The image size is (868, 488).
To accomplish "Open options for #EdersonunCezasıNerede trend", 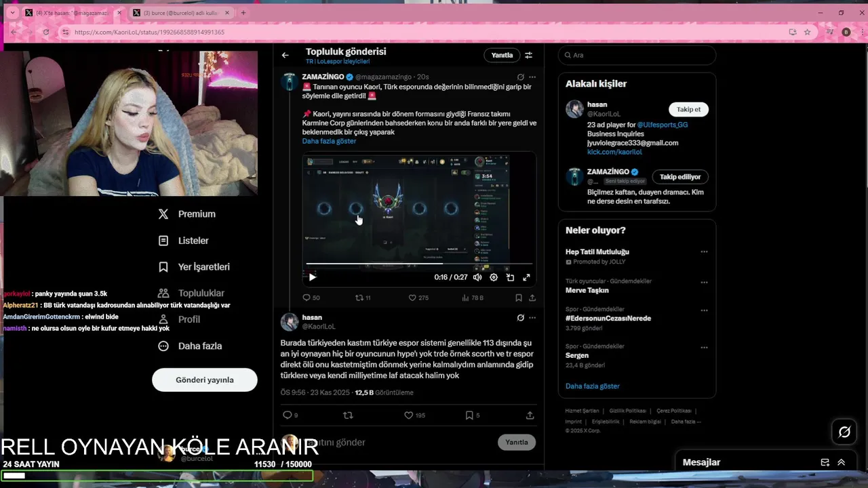I will pyautogui.click(x=704, y=311).
